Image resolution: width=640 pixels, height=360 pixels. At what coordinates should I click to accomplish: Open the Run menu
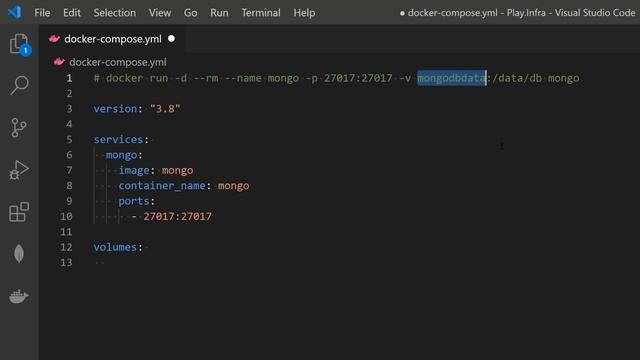tap(219, 13)
